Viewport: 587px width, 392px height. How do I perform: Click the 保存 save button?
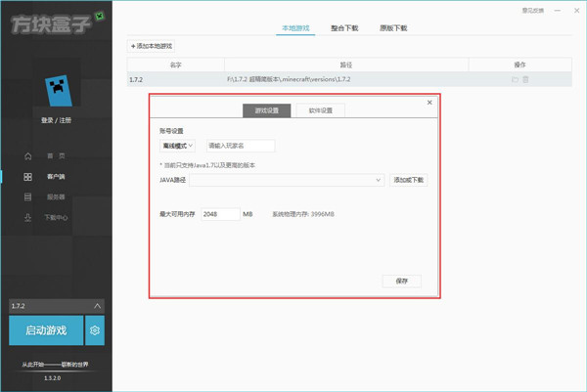tap(401, 281)
